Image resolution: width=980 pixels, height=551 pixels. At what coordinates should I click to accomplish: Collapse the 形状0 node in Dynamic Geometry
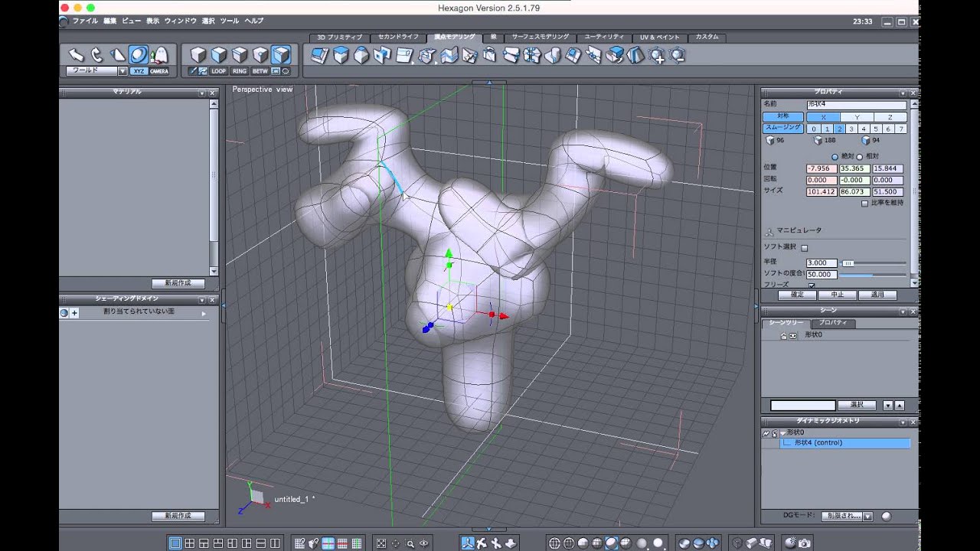[782, 433]
